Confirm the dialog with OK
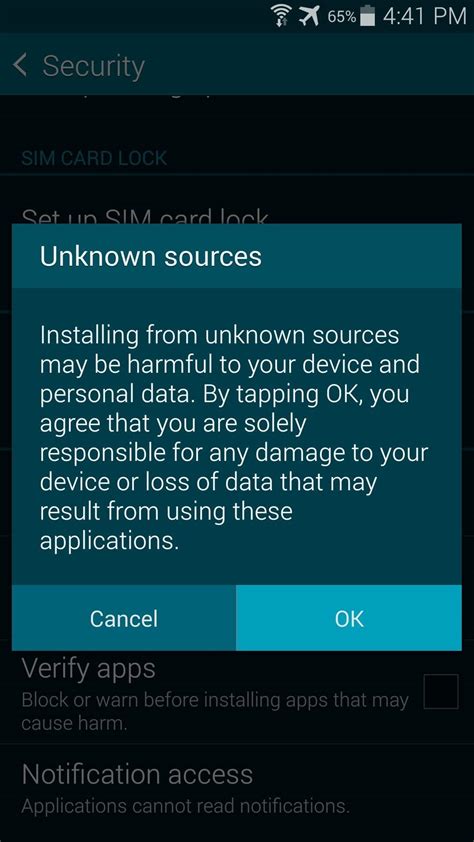The width and height of the screenshot is (474, 842). pos(349,618)
